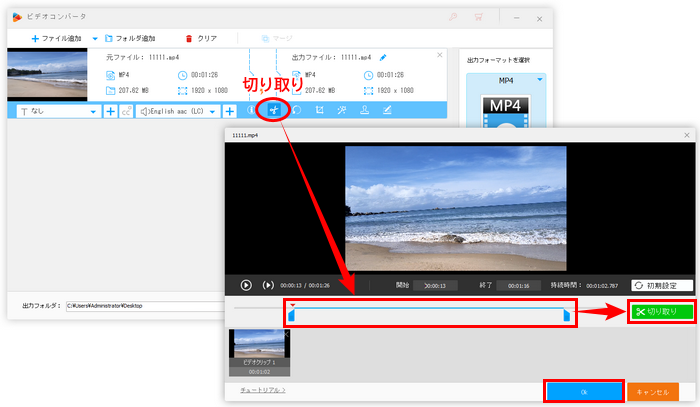
Task: Open the watermark stamp tool
Action: click(365, 110)
